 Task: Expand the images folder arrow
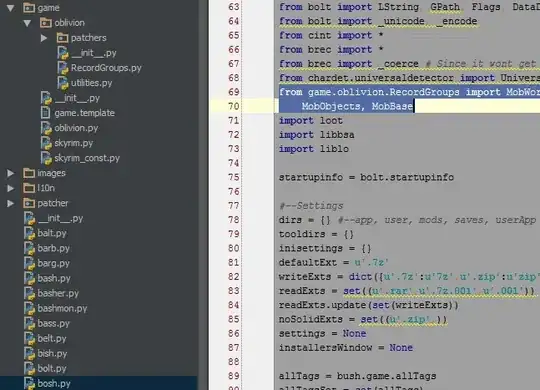pos(11,173)
